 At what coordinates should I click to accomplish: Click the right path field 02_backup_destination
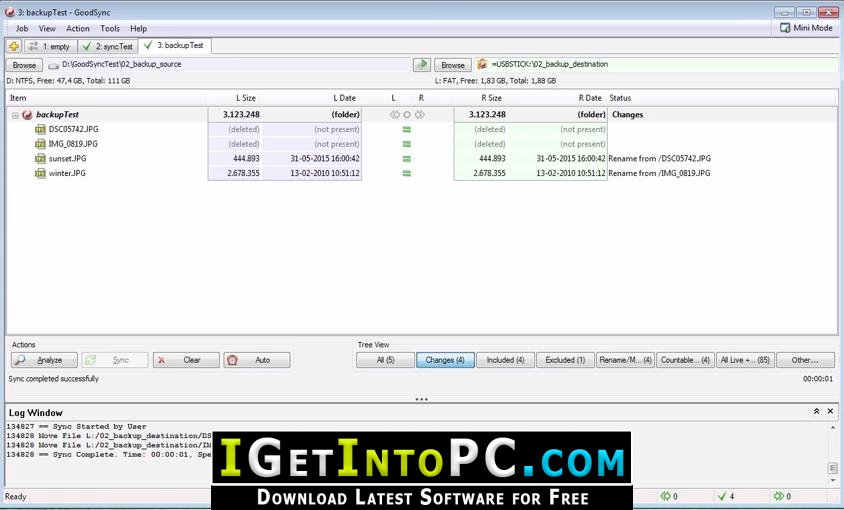(656, 65)
